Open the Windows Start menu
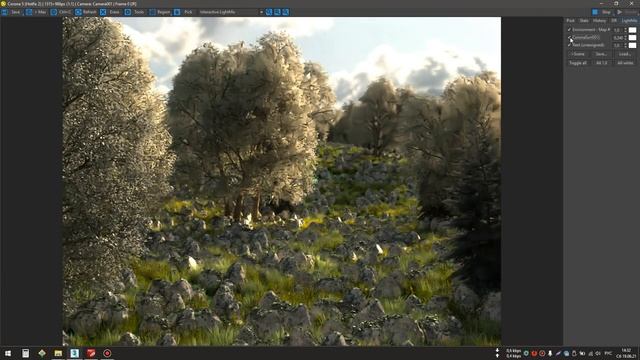The width and height of the screenshot is (640, 360). click(x=8, y=353)
